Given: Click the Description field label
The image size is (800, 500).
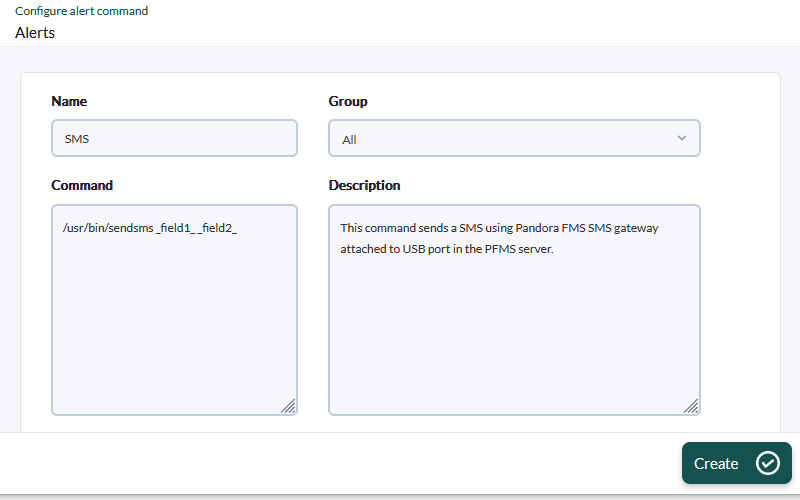Looking at the screenshot, I should click(364, 185).
